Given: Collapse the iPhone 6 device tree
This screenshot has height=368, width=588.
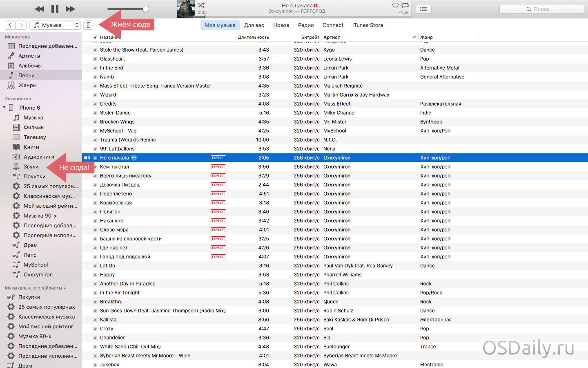Looking at the screenshot, I should click(x=4, y=108).
